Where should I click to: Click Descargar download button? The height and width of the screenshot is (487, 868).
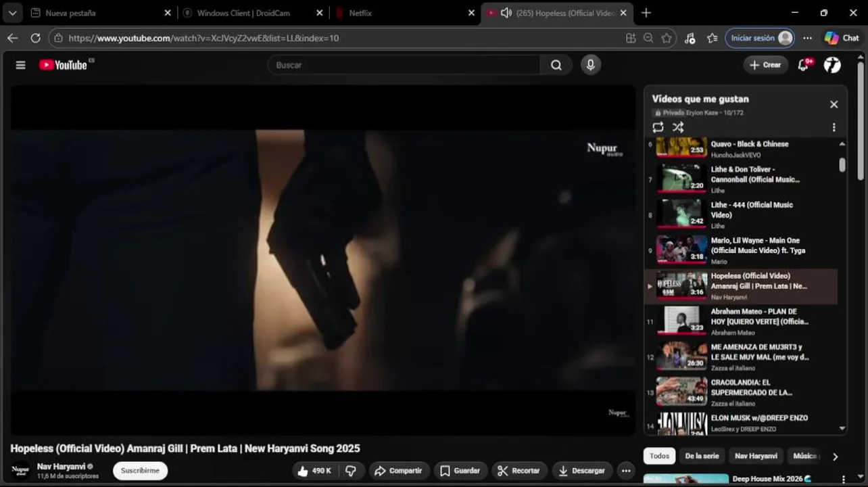tap(582, 471)
